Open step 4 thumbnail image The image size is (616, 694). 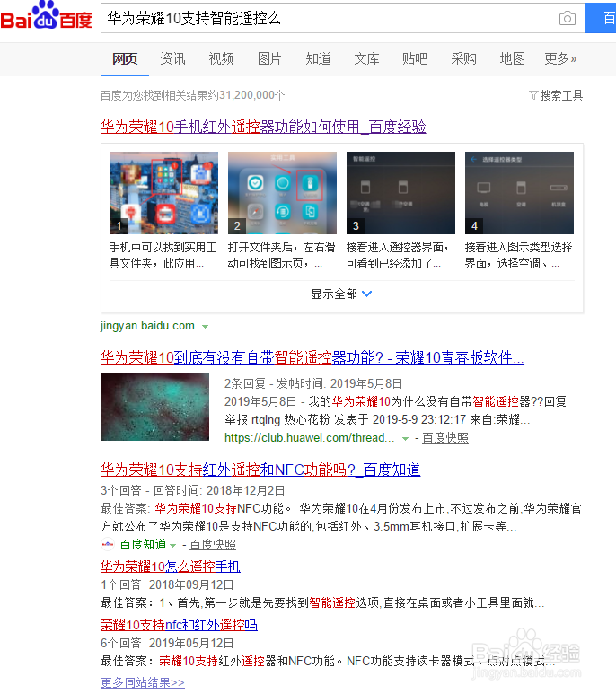pos(519,193)
